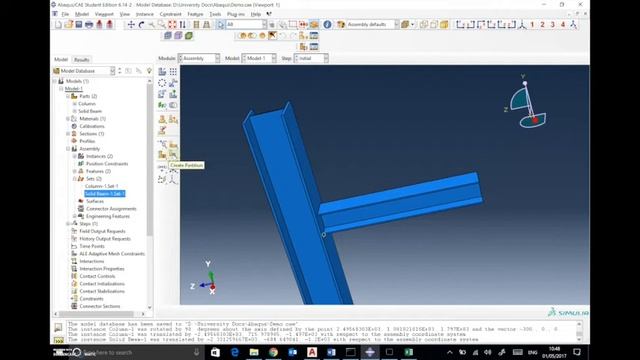Activate the Rotate View tool
The width and height of the screenshot is (640, 360).
142,25
